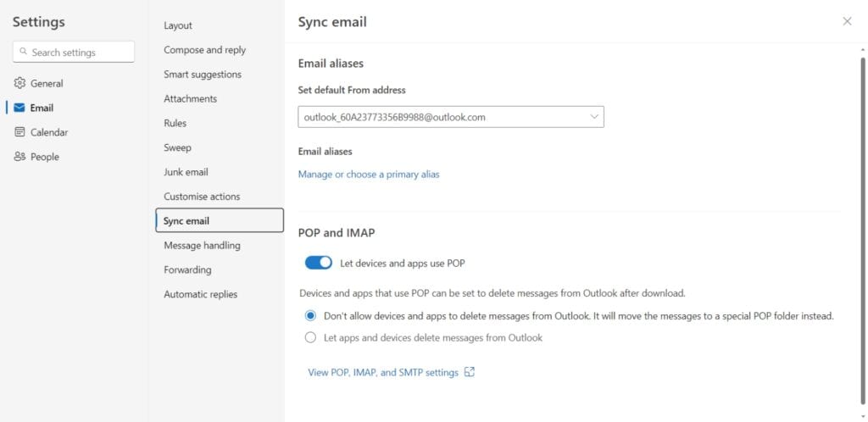Open Message handling settings
Viewport: 868px width, 422px height.
[x=202, y=245]
